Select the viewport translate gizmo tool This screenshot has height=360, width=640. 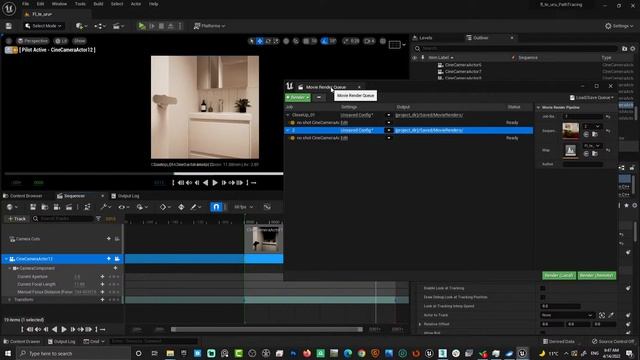[x=260, y=41]
